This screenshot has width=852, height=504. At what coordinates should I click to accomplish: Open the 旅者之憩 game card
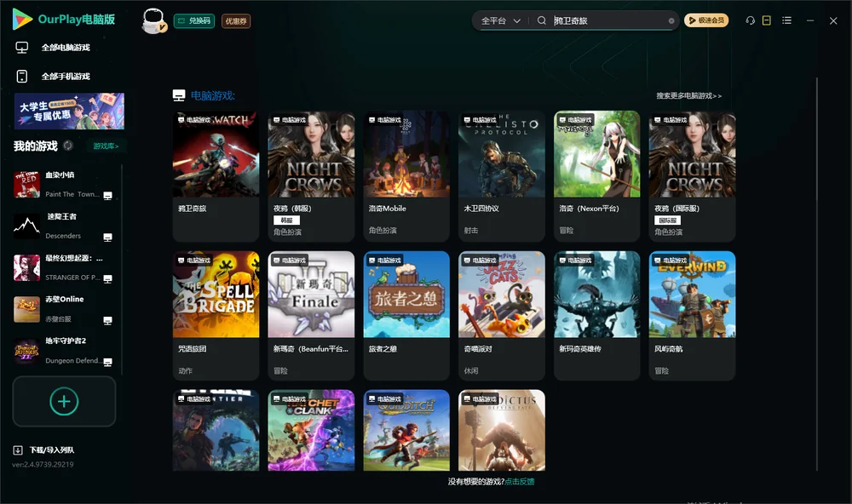coord(406,316)
